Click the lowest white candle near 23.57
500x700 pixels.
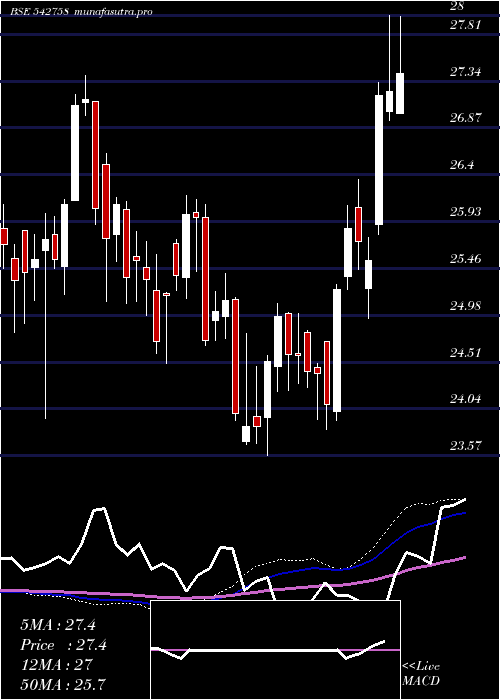tap(246, 434)
